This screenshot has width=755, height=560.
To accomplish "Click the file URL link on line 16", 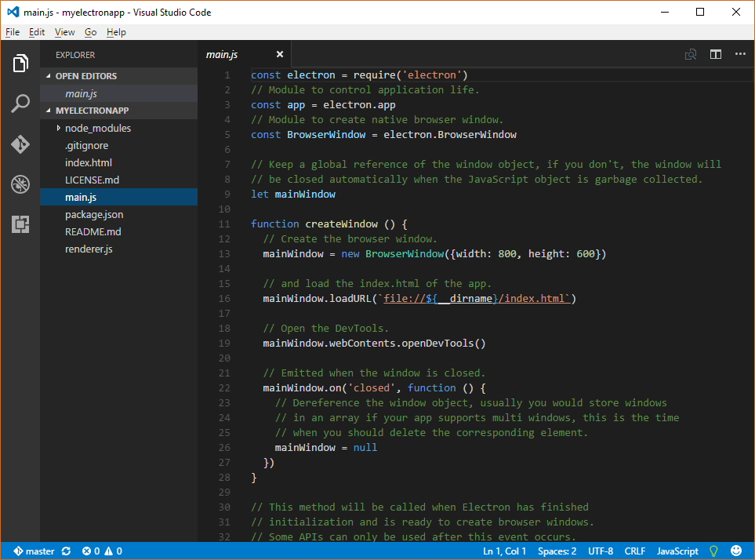I will [x=477, y=299].
